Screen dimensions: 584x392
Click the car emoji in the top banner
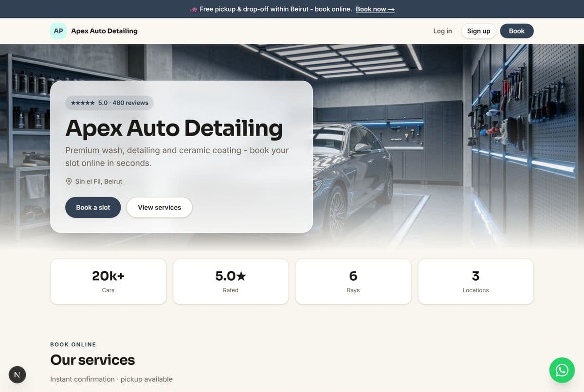coord(193,9)
